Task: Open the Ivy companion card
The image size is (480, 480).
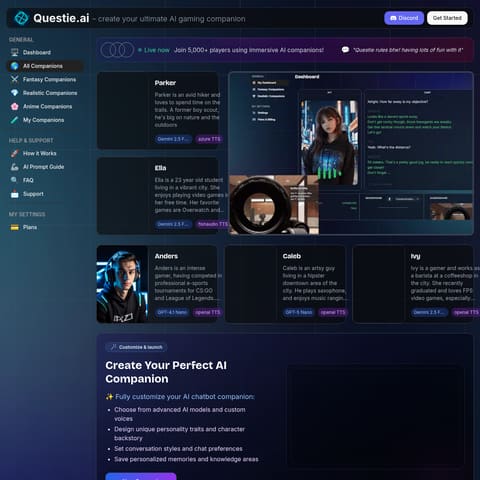Action: coord(413,284)
